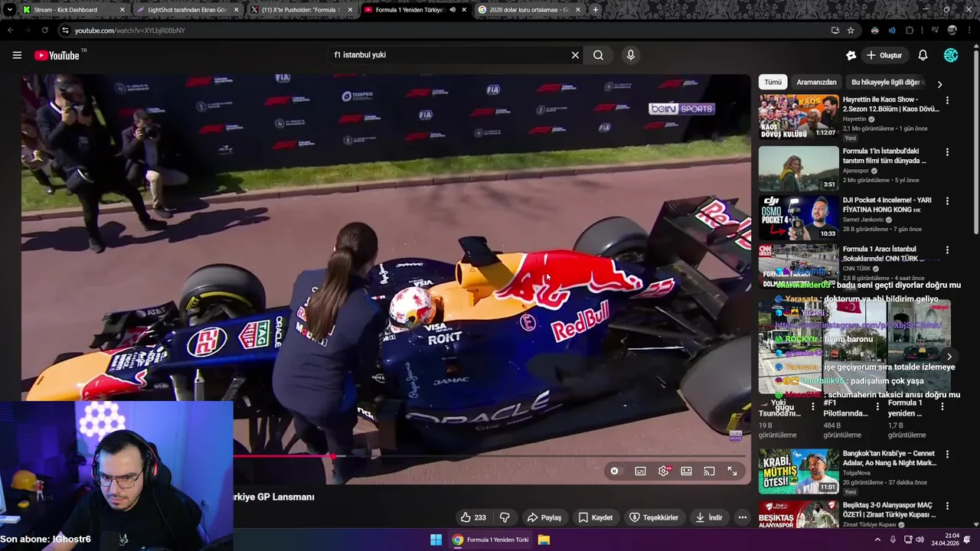Start voice search with microphone
Image resolution: width=980 pixels, height=551 pixels.
click(x=631, y=55)
